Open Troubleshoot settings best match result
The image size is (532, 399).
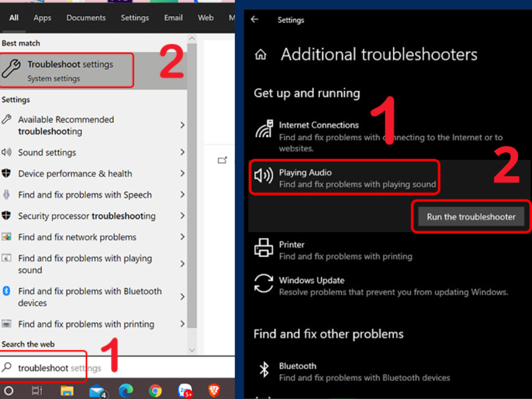click(67, 70)
